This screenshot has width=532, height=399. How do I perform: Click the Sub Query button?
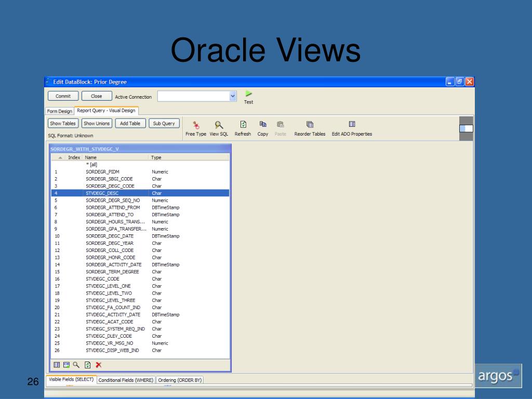click(x=164, y=124)
